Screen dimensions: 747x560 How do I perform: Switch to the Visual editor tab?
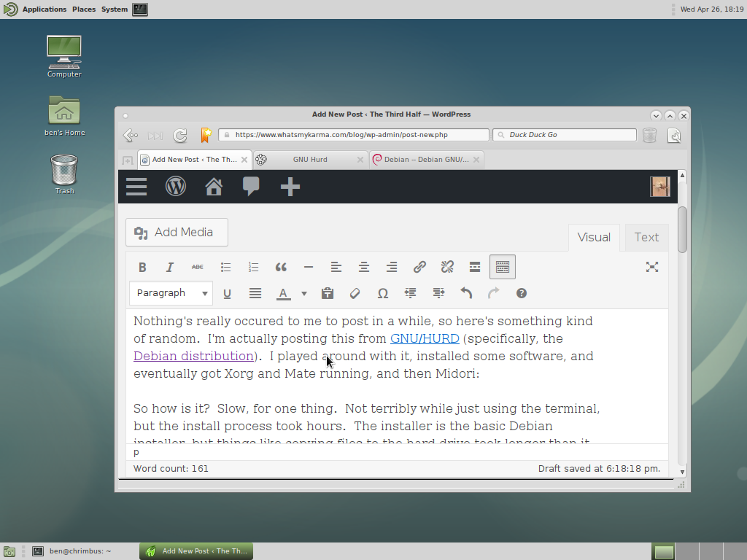tap(594, 238)
